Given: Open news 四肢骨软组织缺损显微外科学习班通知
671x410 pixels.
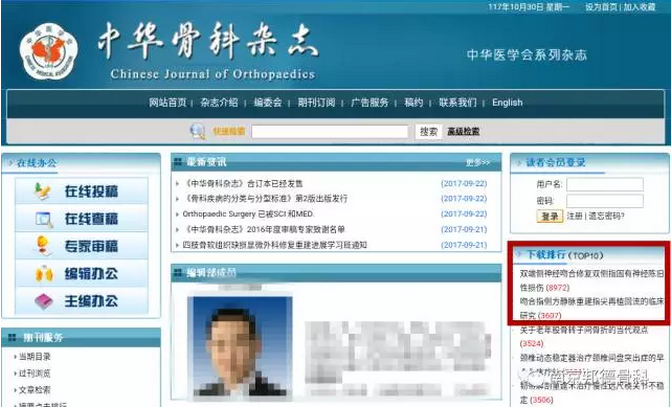Looking at the screenshot, I should click(275, 245).
